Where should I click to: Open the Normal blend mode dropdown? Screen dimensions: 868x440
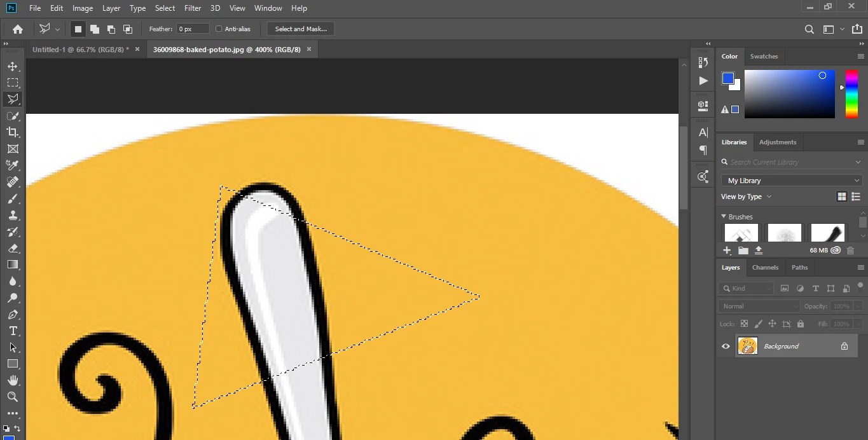pos(759,306)
